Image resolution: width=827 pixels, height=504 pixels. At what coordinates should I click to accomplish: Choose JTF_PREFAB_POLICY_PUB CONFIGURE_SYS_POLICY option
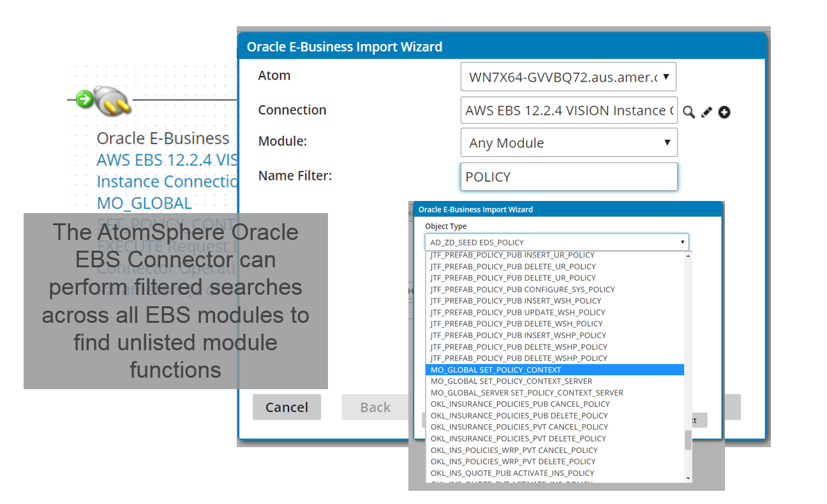pos(555,290)
